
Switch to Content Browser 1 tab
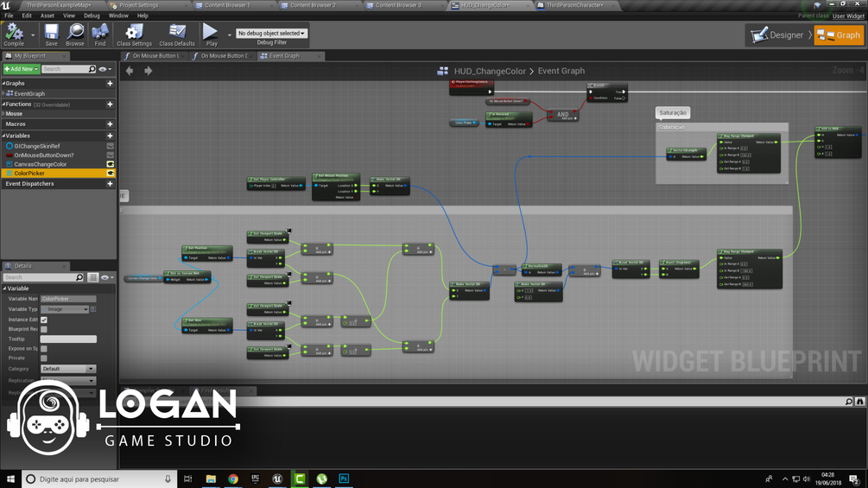227,5
